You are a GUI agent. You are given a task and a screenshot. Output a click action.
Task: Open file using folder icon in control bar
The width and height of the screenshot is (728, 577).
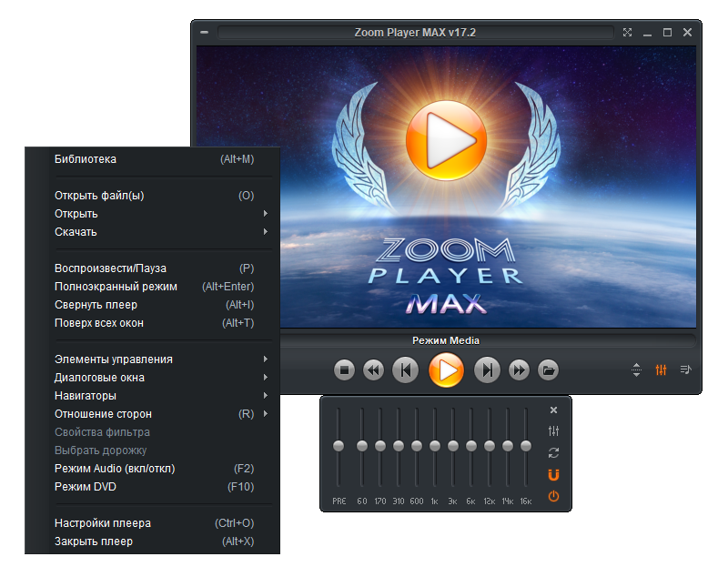click(548, 370)
